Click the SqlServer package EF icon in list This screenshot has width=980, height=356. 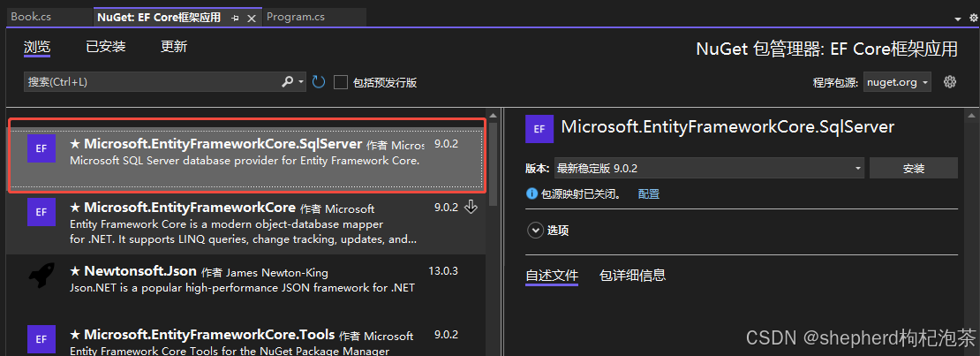click(x=41, y=149)
